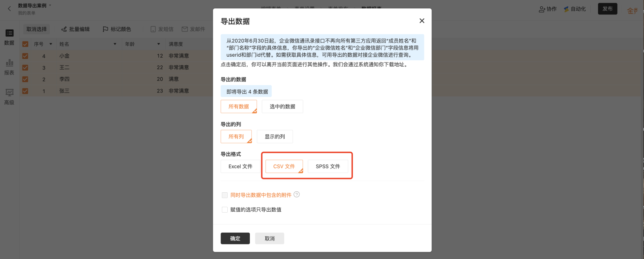Screen dimensions: 644x259
Task: Confirm export with the 确定 button
Action: click(x=235, y=238)
